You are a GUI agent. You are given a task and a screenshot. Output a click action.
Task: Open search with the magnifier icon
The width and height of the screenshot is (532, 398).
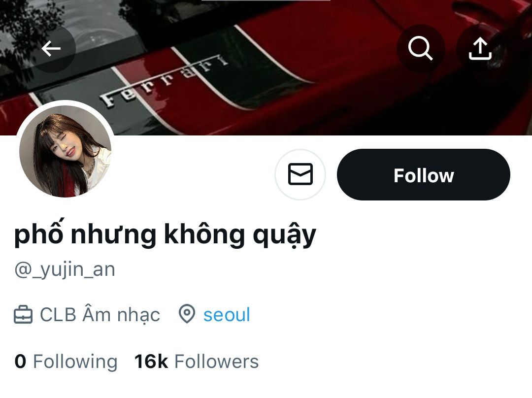point(420,49)
